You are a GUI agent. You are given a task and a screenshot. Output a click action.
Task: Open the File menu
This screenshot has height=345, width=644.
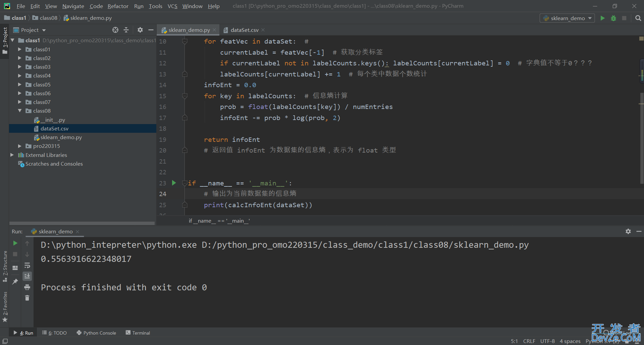pyautogui.click(x=21, y=6)
